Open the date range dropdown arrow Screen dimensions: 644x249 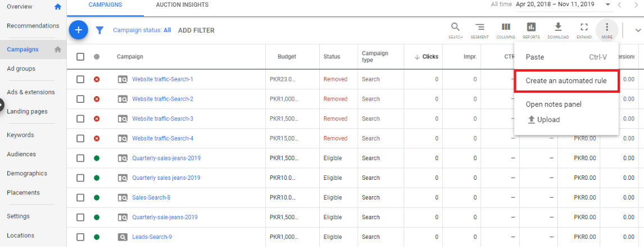[608, 4]
